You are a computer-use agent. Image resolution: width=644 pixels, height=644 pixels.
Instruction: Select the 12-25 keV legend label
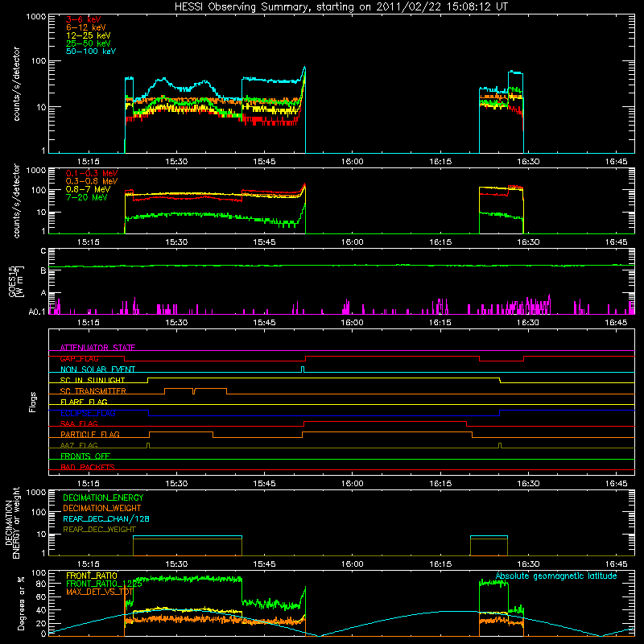pos(89,35)
